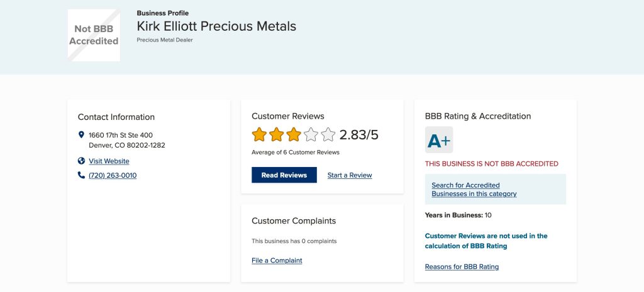Call the (720) 263-0010 phone link

pos(113,176)
